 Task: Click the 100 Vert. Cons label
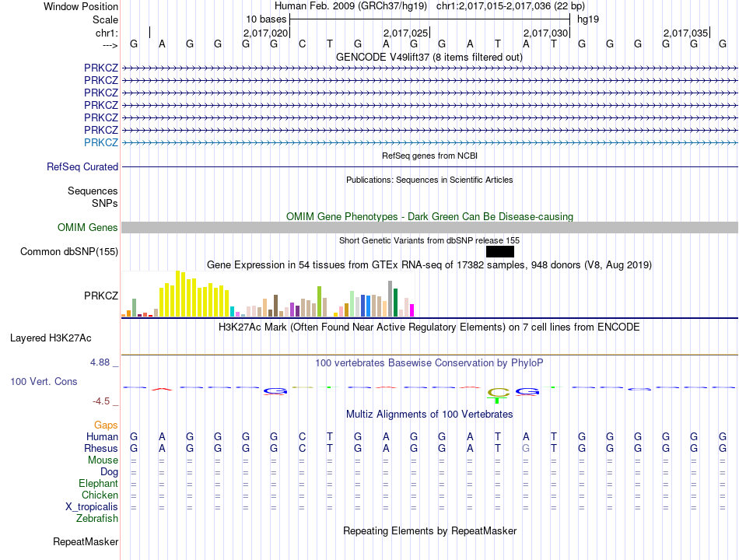coord(44,382)
